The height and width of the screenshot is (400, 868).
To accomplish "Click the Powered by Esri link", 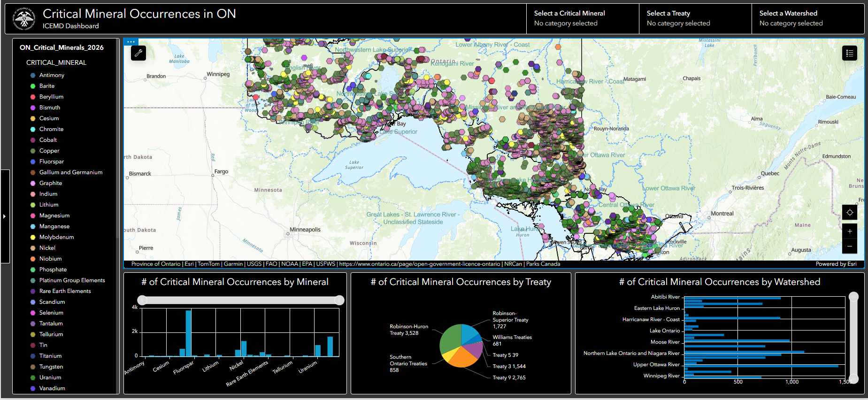I will point(836,264).
